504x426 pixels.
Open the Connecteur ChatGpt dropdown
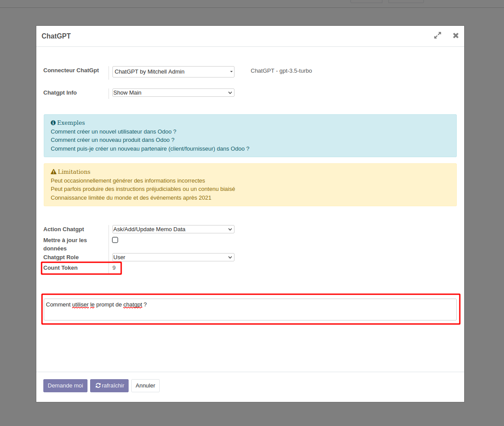[x=173, y=72]
